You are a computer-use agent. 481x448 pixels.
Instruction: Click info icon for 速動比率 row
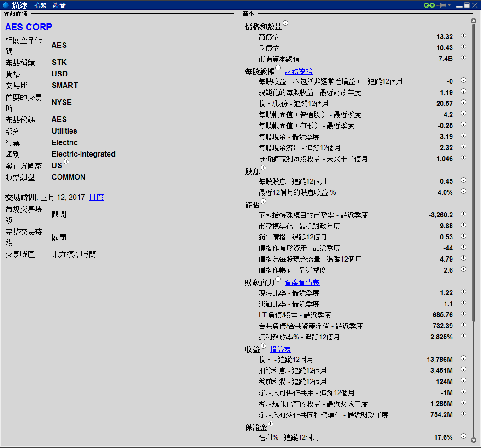pos(464,303)
